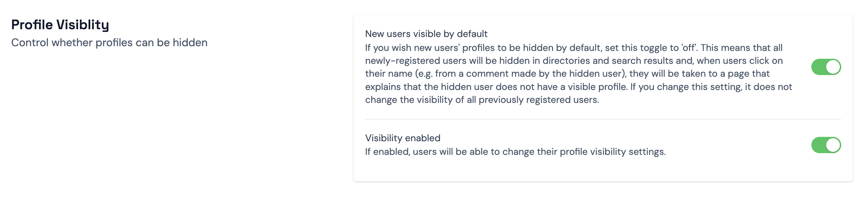Disable the 'Visibility enabled' switch

point(826,145)
